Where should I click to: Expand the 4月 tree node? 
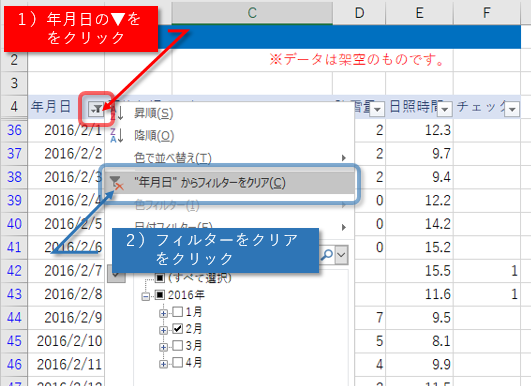(x=163, y=364)
